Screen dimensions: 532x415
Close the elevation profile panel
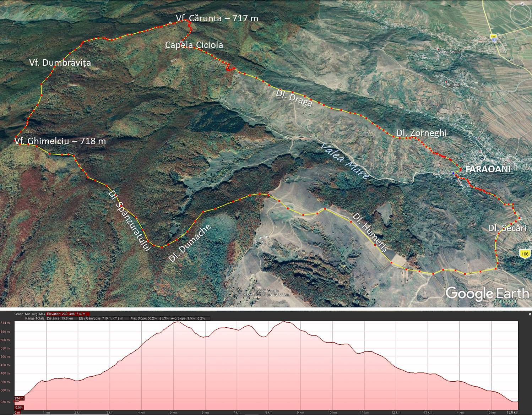click(529, 314)
